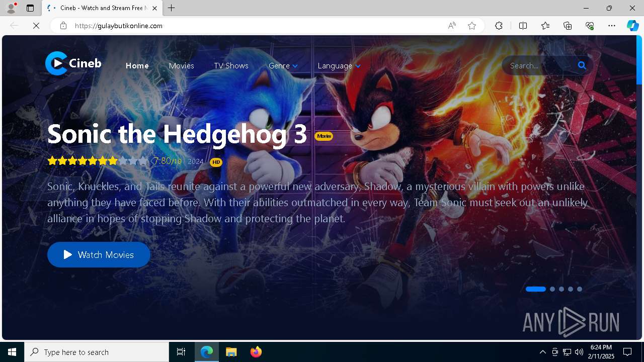Viewport: 644px width, 362px height.
Task: Click the taskbar clock and date
Action: pyautogui.click(x=601, y=352)
